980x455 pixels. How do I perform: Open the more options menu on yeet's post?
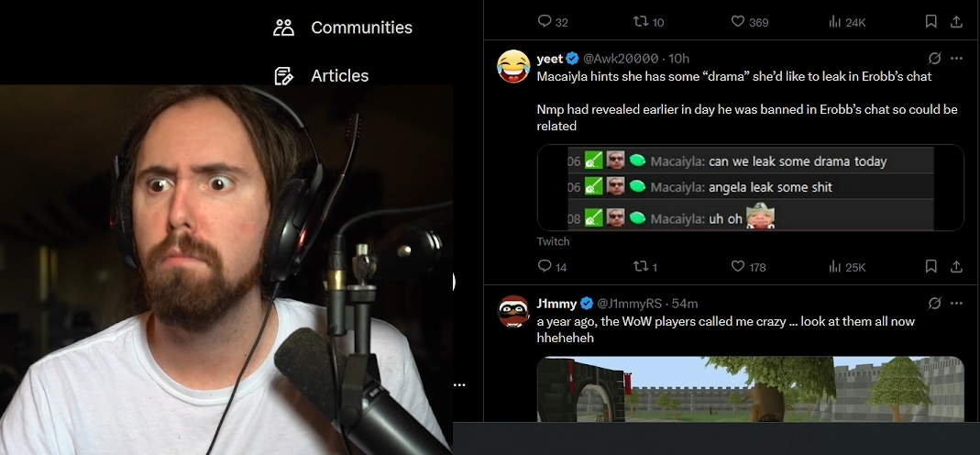tap(956, 58)
